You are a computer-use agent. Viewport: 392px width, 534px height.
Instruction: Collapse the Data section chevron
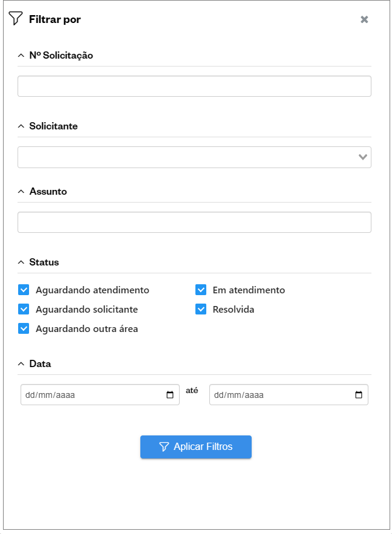click(x=21, y=364)
